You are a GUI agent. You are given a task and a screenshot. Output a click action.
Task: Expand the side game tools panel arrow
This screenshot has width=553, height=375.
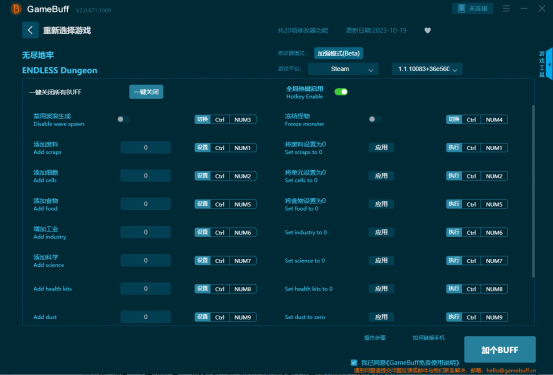549,64
